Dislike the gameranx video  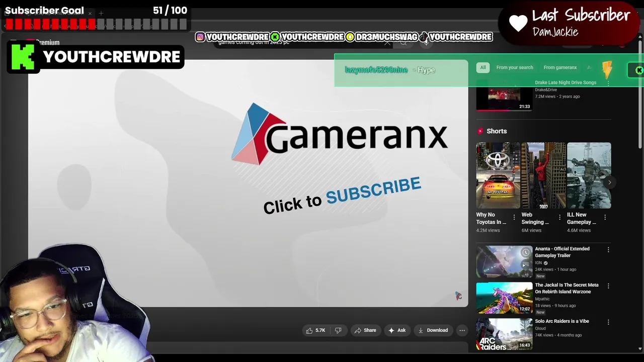pos(338,330)
